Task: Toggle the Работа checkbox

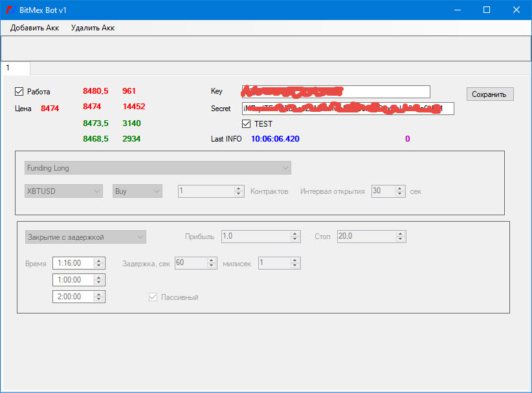Action: (x=19, y=92)
